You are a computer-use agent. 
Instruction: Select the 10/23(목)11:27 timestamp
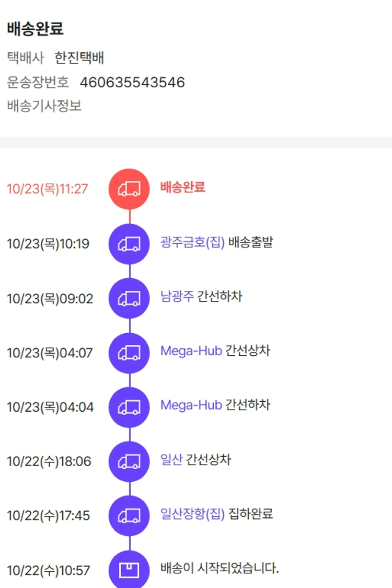pyautogui.click(x=48, y=189)
